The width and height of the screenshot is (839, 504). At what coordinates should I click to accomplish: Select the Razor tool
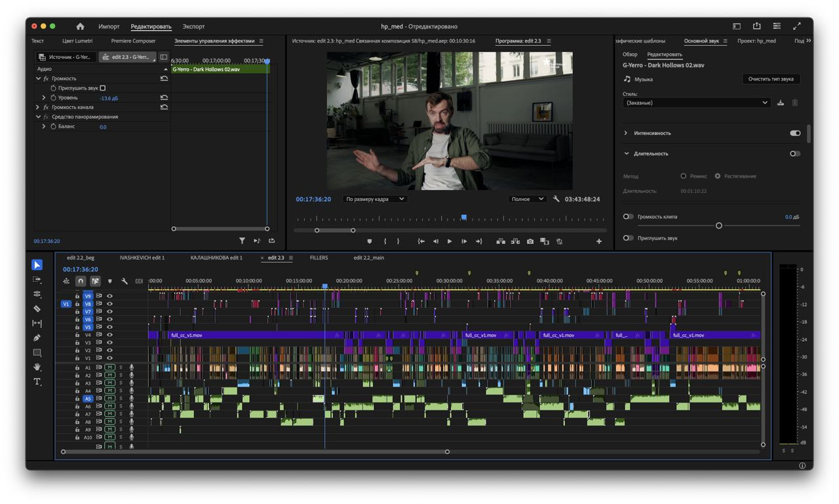click(x=37, y=309)
